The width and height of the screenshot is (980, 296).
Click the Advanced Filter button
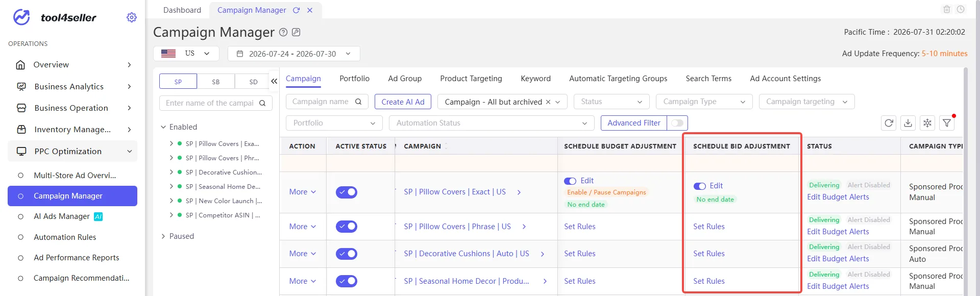coord(634,123)
